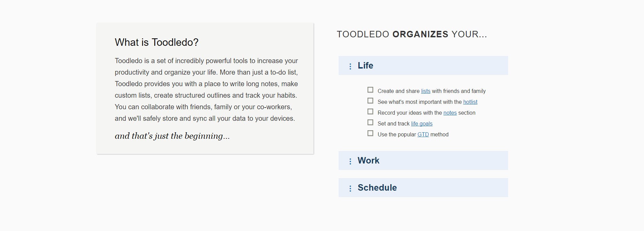Toggle the 'Set and track life goals' checkbox
This screenshot has height=231, width=644.
click(x=370, y=122)
